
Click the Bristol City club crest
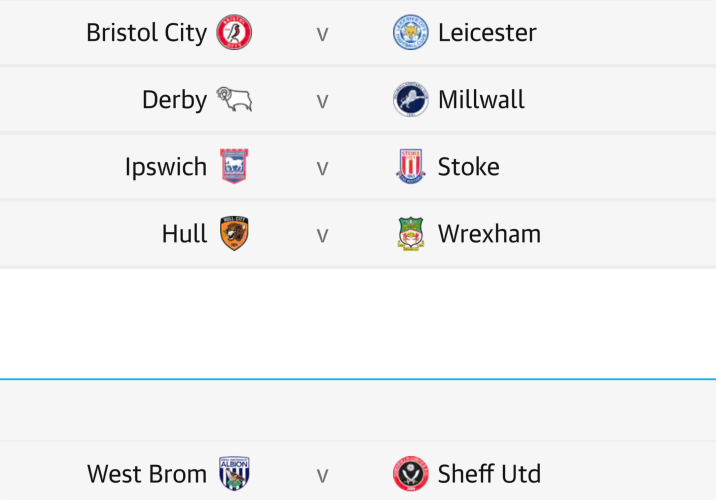tap(234, 33)
